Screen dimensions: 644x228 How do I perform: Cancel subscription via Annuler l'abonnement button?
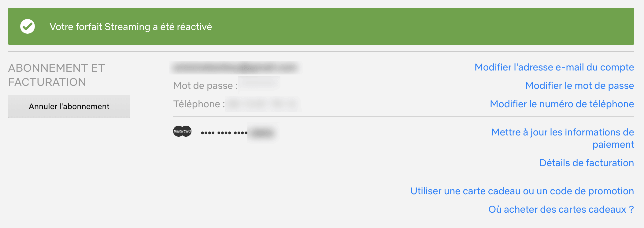click(x=69, y=106)
